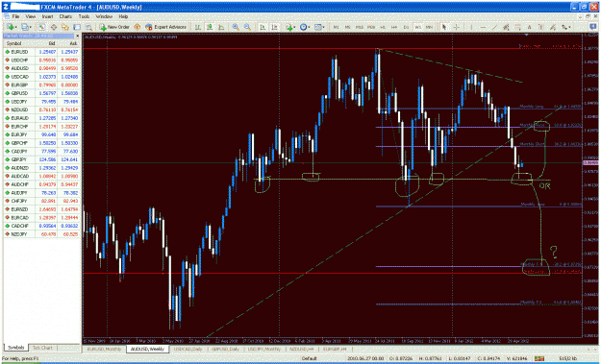Select the Text Label tool
Viewport: 601px width, 364px height.
click(540, 27)
